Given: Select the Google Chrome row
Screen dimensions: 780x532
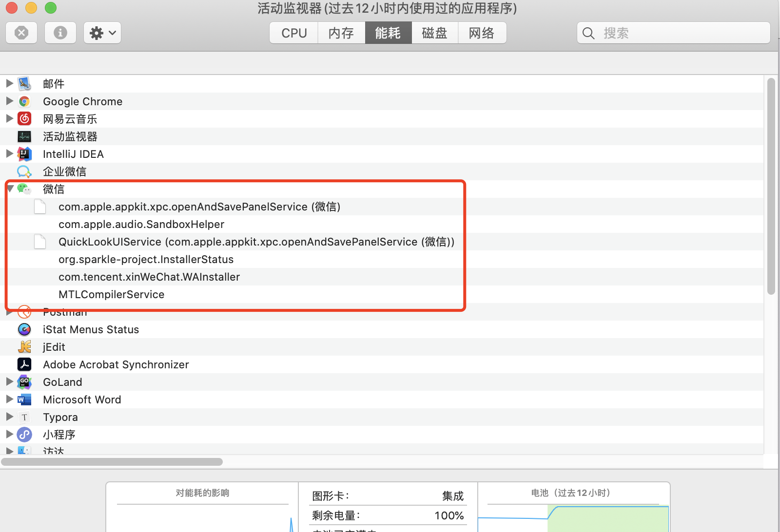Looking at the screenshot, I should (x=382, y=101).
